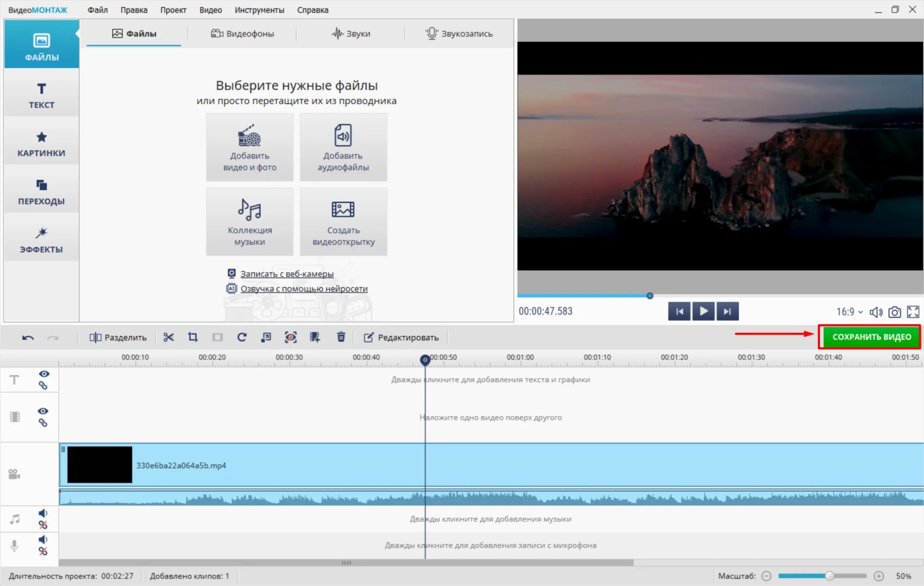
Task: Click the scissors cut icon
Action: 168,337
